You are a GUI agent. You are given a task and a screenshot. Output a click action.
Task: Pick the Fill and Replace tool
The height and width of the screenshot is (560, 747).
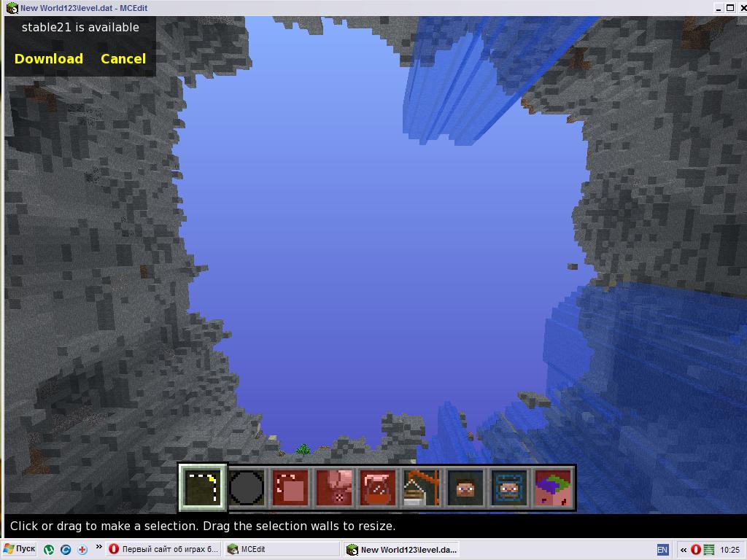(x=334, y=488)
